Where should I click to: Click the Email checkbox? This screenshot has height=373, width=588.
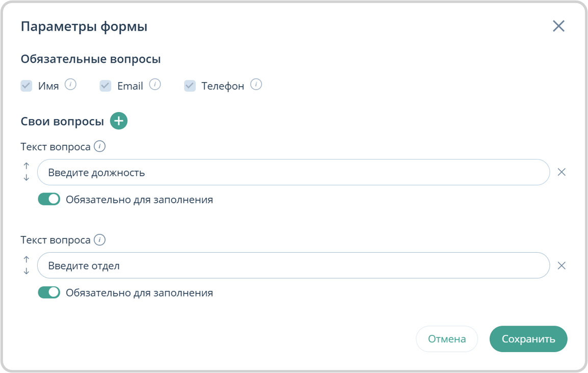105,85
